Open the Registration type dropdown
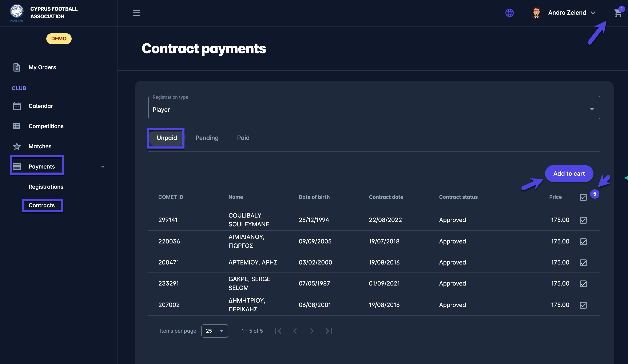Image resolution: width=628 pixels, height=364 pixels. 374,109
